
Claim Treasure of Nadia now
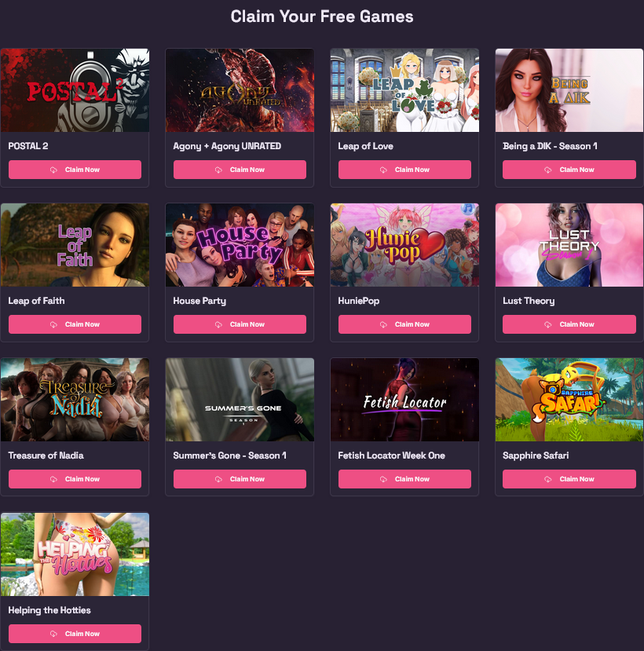(75, 479)
